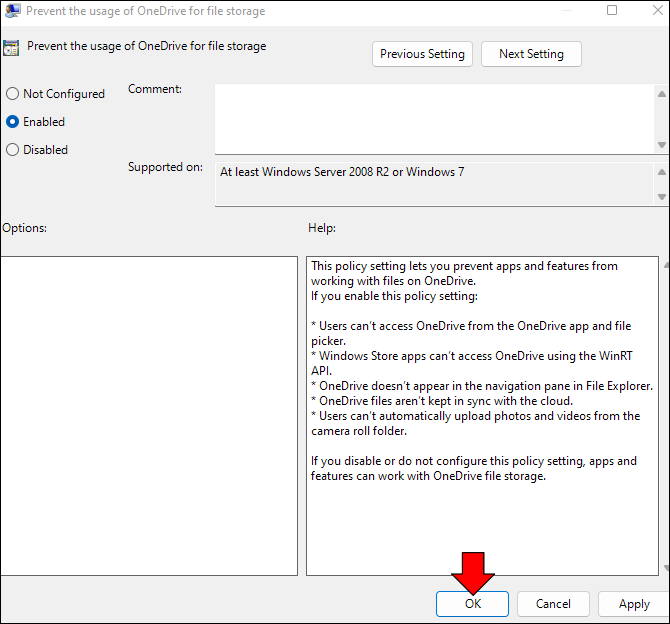Click the title bar group policy icon
This screenshot has width=670, height=624.
[x=12, y=11]
